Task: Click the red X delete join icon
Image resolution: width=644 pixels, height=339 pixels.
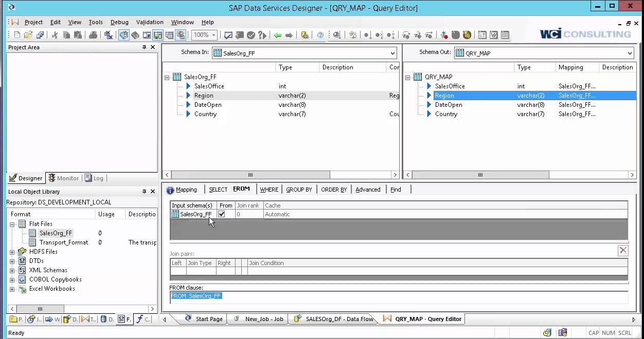Action: [623, 250]
